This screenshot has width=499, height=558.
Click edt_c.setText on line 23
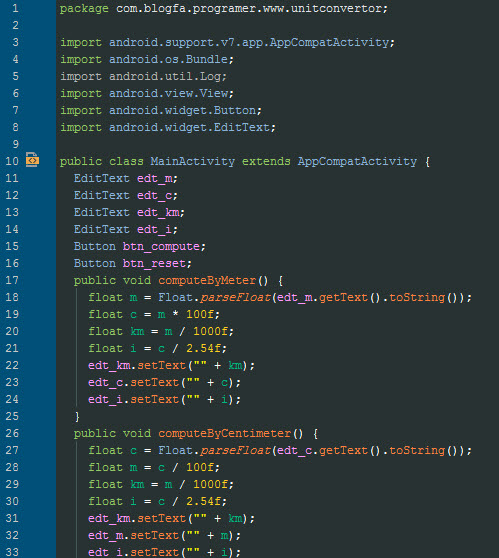click(x=133, y=383)
